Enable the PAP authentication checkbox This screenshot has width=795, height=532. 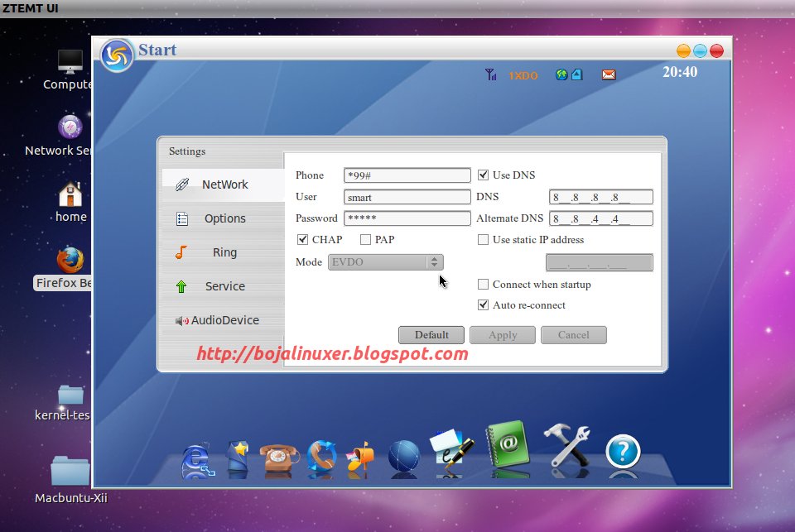click(x=365, y=239)
